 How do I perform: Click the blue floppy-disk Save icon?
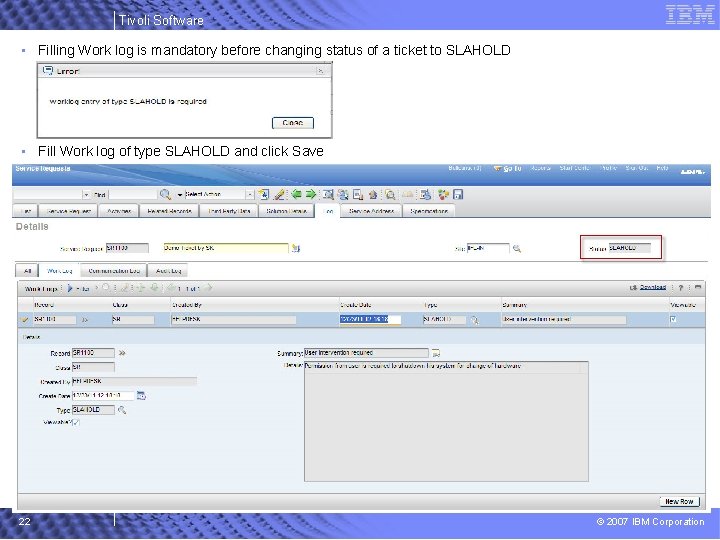pos(458,195)
